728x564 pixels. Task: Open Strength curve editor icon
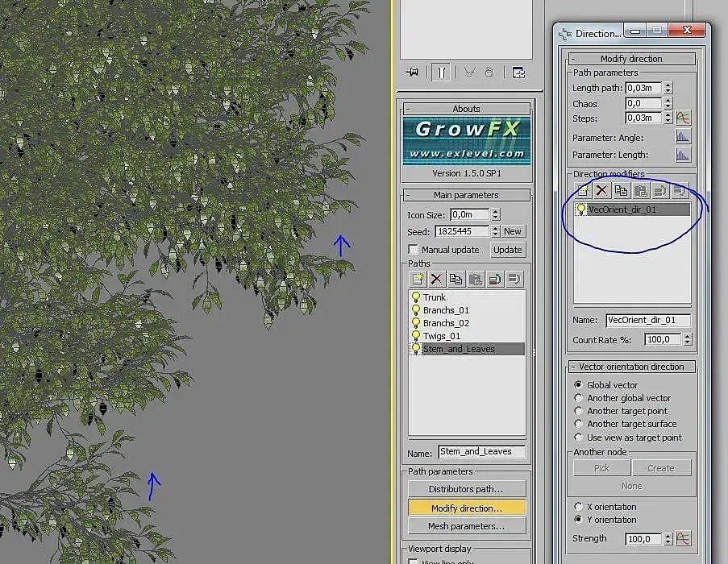click(683, 538)
